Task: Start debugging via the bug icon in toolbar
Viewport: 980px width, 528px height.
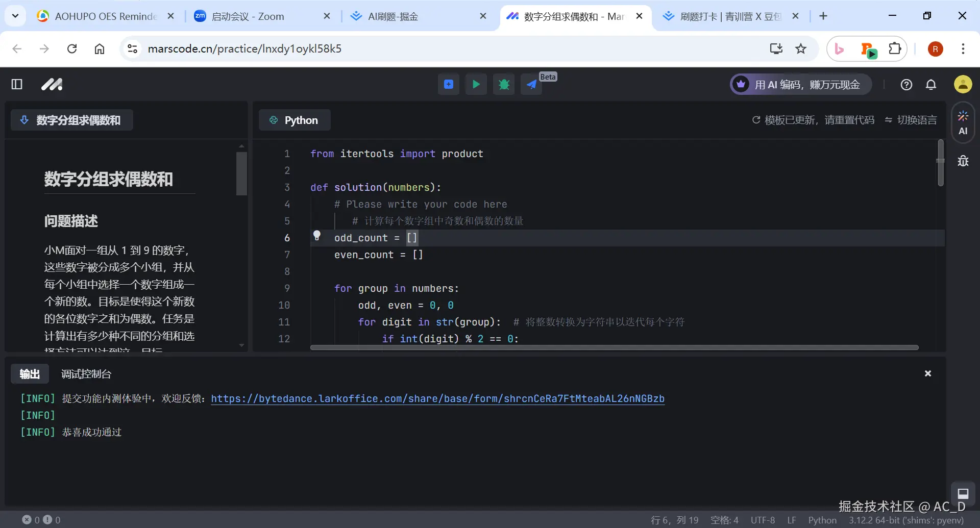Action: (x=504, y=84)
